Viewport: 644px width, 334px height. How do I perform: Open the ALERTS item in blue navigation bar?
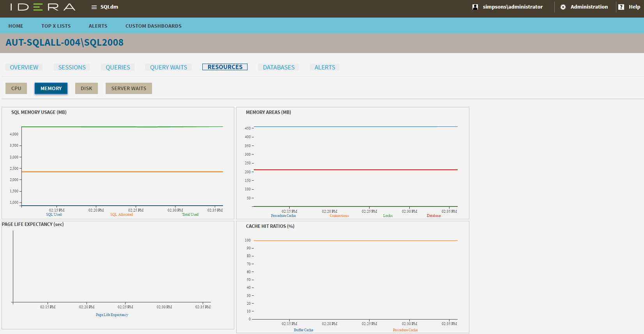(x=98, y=26)
